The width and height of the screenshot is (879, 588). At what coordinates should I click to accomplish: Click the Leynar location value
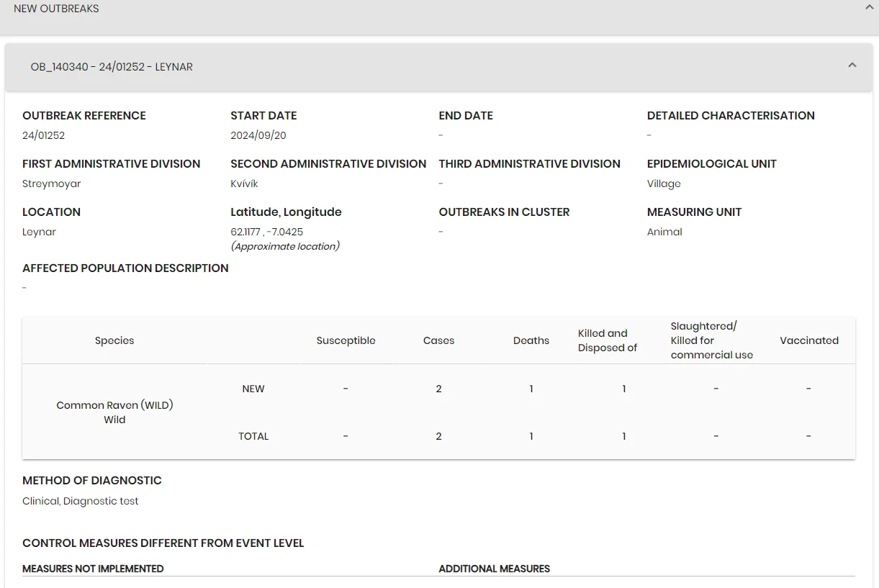click(39, 232)
